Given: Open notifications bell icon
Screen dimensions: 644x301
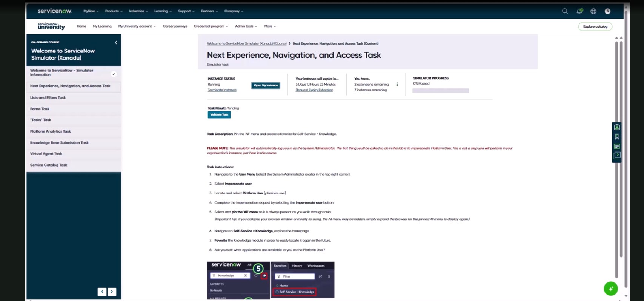Looking at the screenshot, I should pyautogui.click(x=579, y=11).
